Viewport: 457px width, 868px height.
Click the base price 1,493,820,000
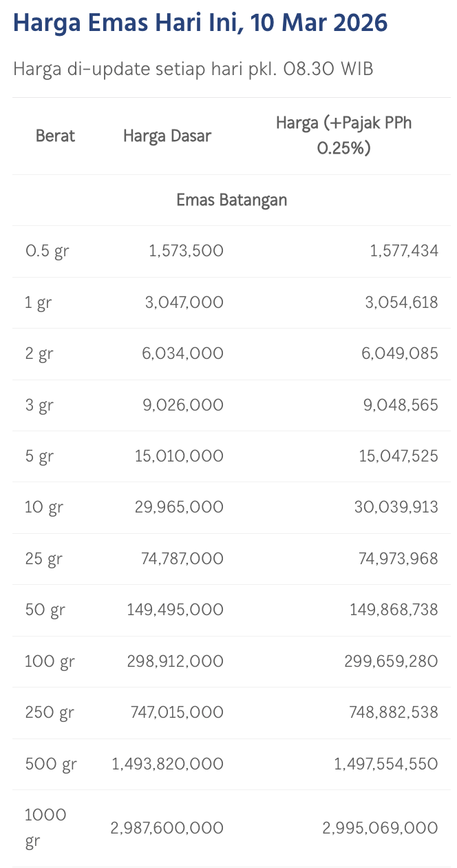pos(167,764)
